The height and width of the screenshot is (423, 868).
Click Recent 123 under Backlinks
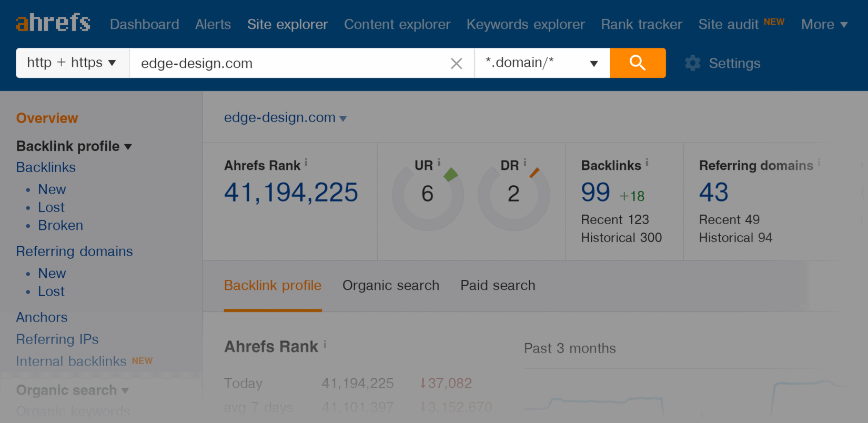click(x=615, y=219)
